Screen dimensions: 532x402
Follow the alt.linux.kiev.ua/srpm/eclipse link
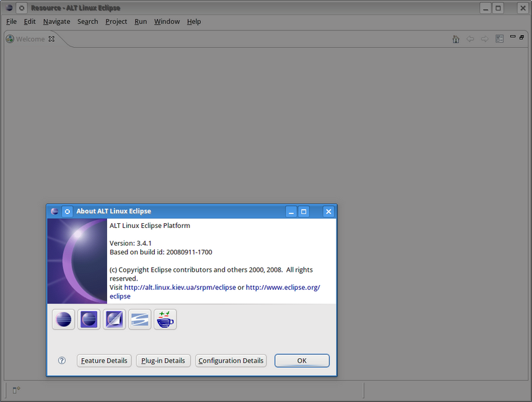(x=180, y=288)
